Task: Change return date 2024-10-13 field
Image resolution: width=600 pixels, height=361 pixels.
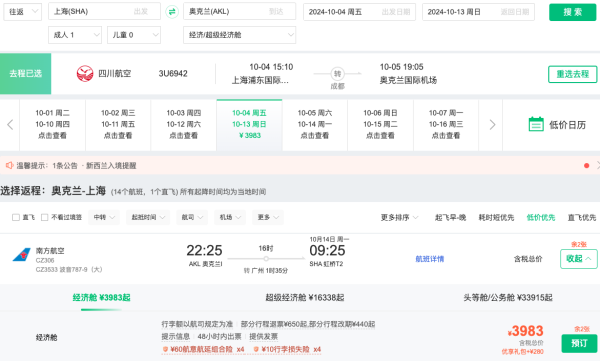Action: [x=478, y=12]
